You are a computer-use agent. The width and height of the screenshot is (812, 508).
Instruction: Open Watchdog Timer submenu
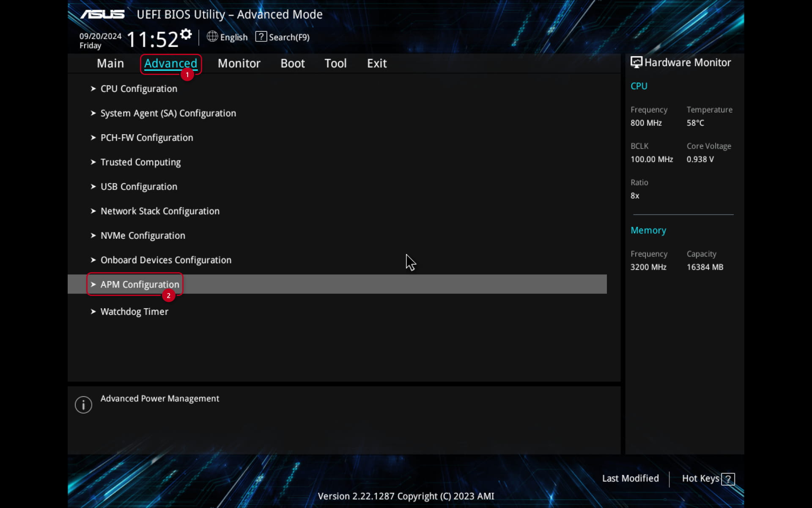tap(134, 312)
